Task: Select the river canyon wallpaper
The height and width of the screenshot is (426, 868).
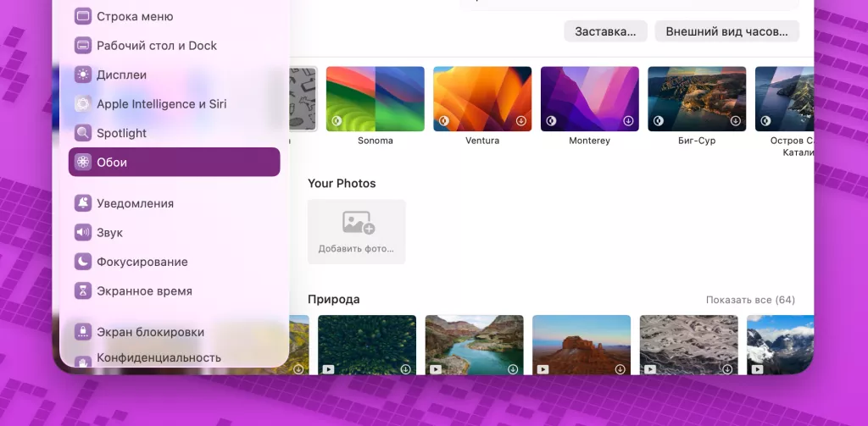Action: pos(475,345)
